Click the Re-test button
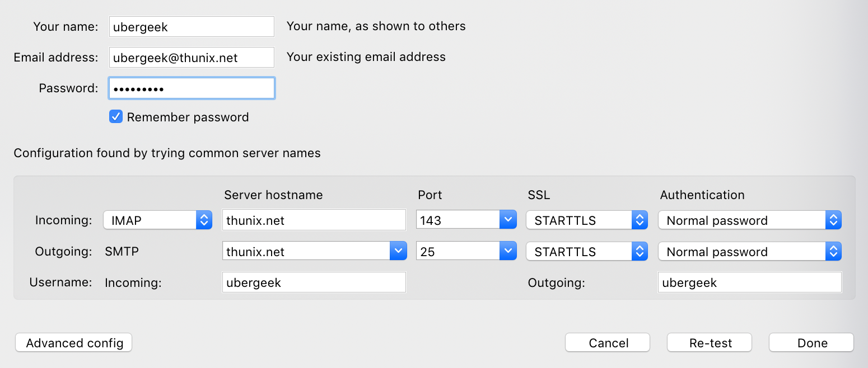868x368 pixels. click(710, 343)
